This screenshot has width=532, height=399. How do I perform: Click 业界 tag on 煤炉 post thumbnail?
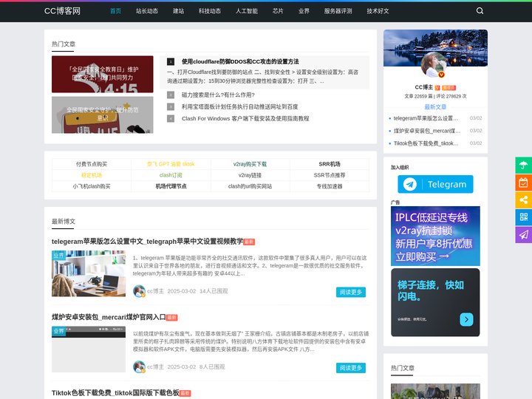58,331
